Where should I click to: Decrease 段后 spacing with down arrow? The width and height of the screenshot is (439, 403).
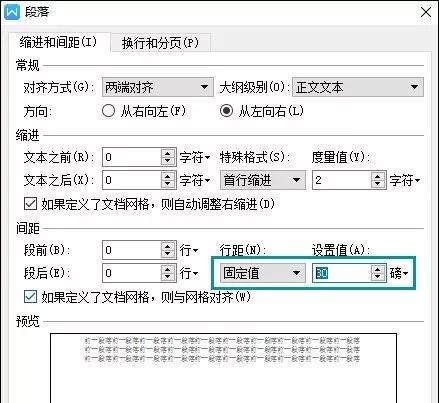[x=168, y=277]
